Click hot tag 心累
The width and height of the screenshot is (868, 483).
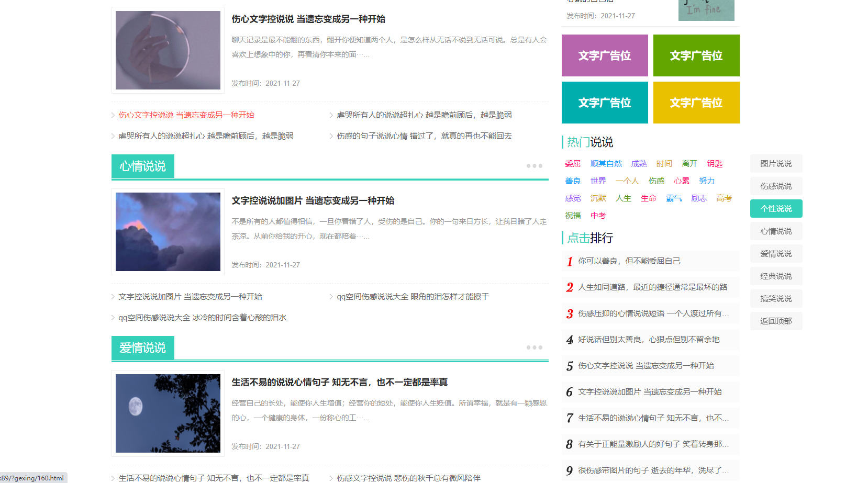pos(682,181)
